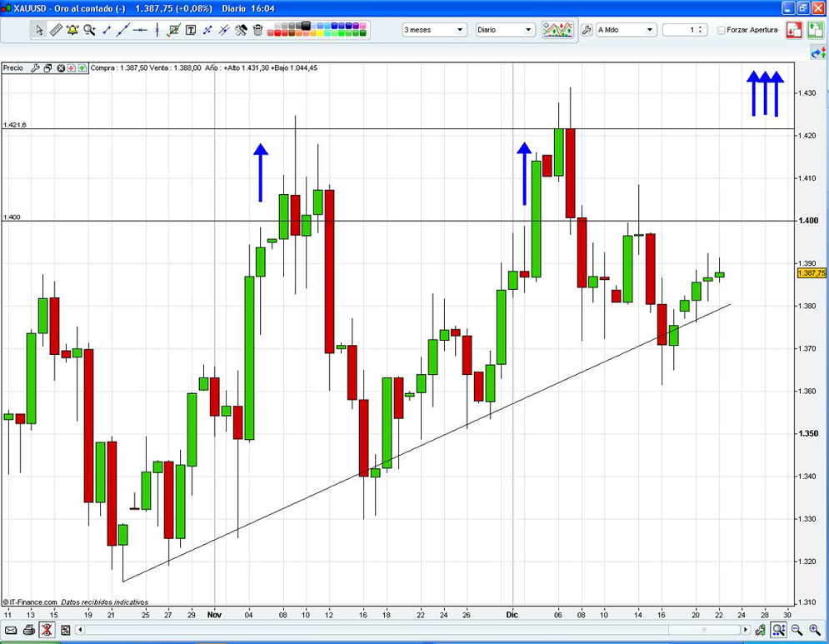829x644 pixels.
Task: Close the Precio panel with X icon
Action: [x=61, y=67]
